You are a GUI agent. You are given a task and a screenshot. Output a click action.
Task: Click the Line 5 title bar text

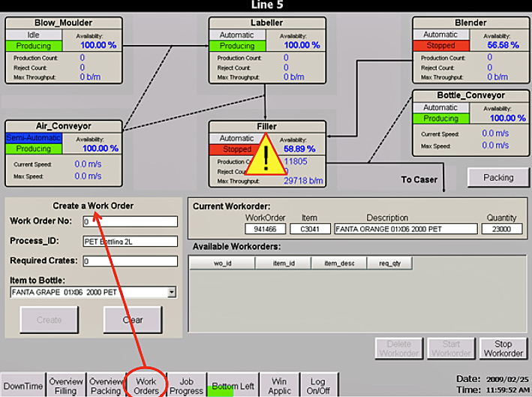point(267,5)
